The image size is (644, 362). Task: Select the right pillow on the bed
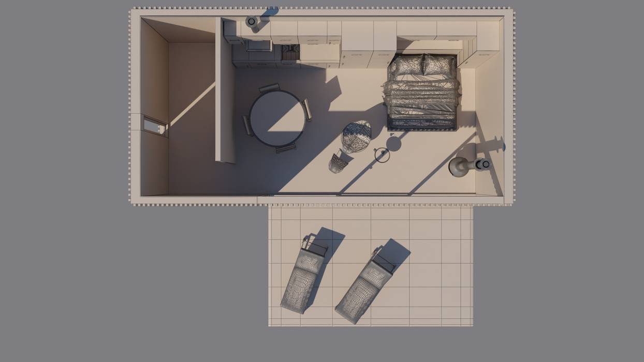439,65
